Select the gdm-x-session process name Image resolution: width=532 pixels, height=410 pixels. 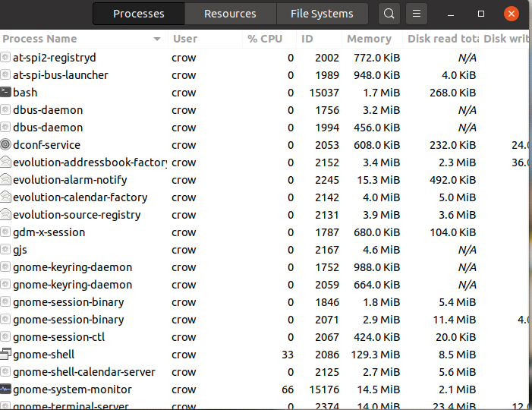(49, 232)
